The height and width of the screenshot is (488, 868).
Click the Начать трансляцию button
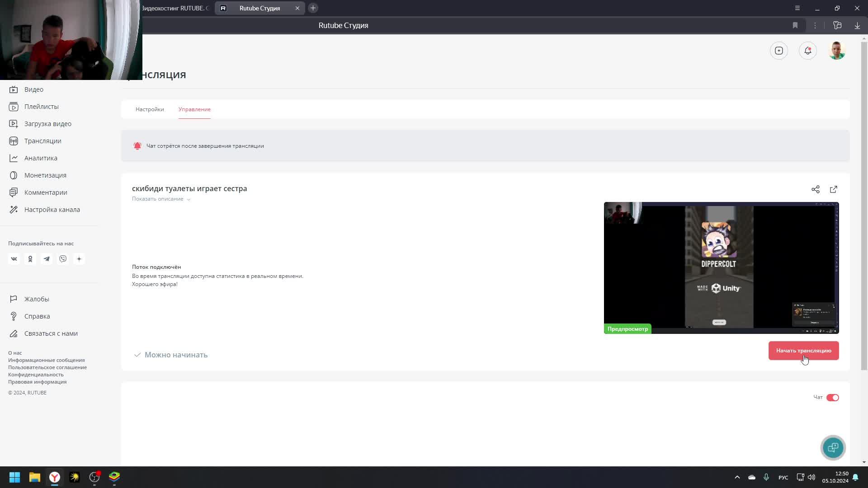[803, 351]
